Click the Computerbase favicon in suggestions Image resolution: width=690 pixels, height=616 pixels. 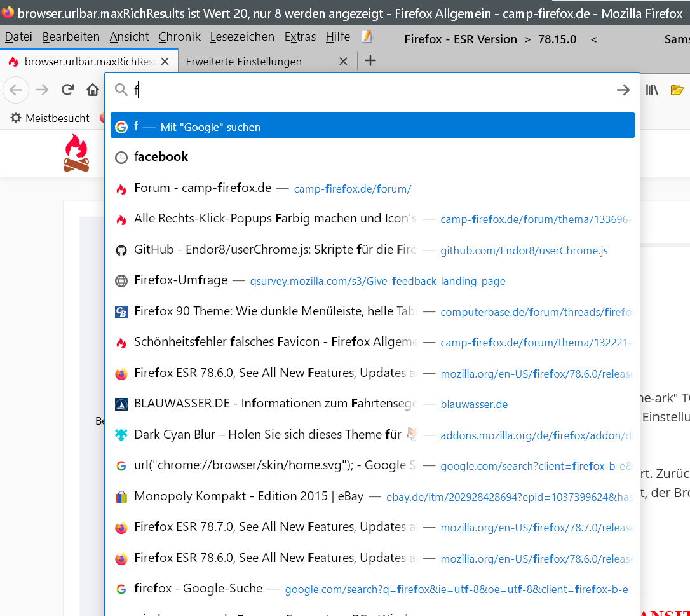pyautogui.click(x=121, y=311)
